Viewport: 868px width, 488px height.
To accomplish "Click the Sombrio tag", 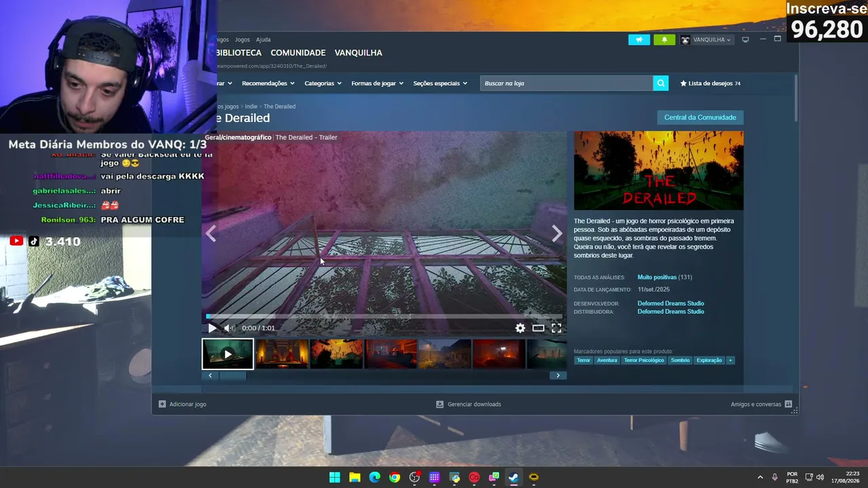I will (x=680, y=361).
